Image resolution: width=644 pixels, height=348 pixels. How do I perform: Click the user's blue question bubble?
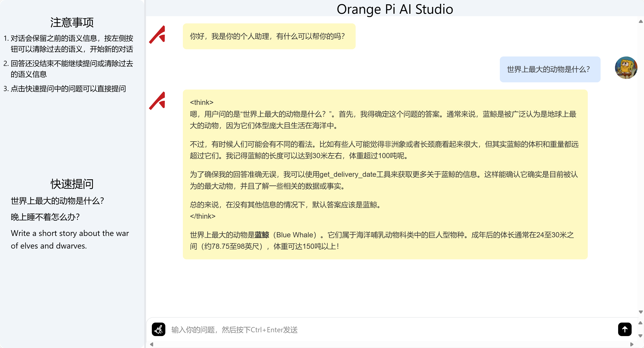pyautogui.click(x=550, y=69)
